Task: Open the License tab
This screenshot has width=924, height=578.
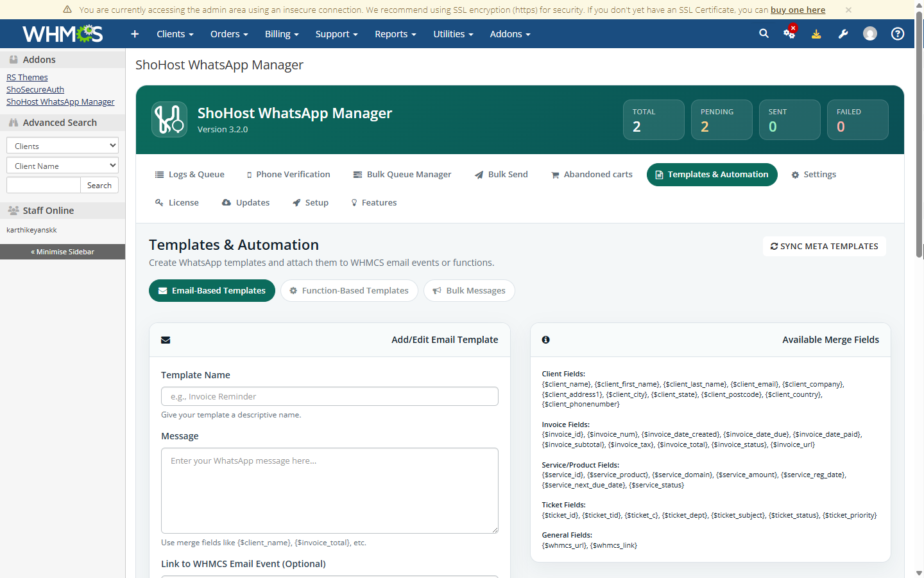Action: (x=177, y=203)
